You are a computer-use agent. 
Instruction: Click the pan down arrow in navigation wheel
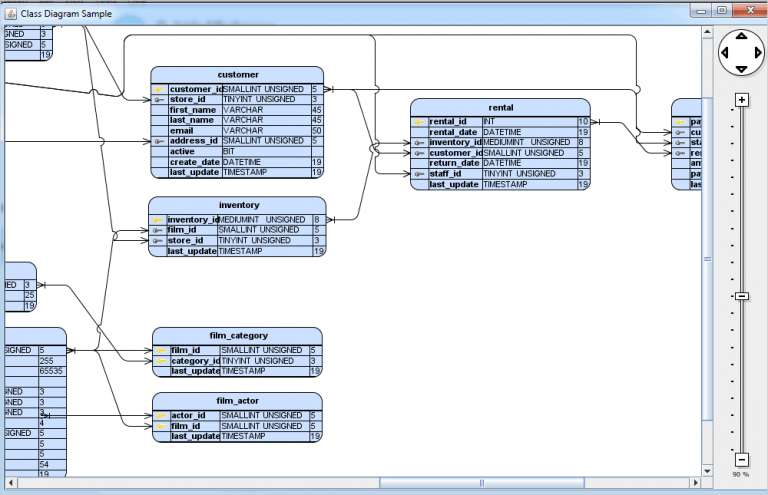point(741,70)
